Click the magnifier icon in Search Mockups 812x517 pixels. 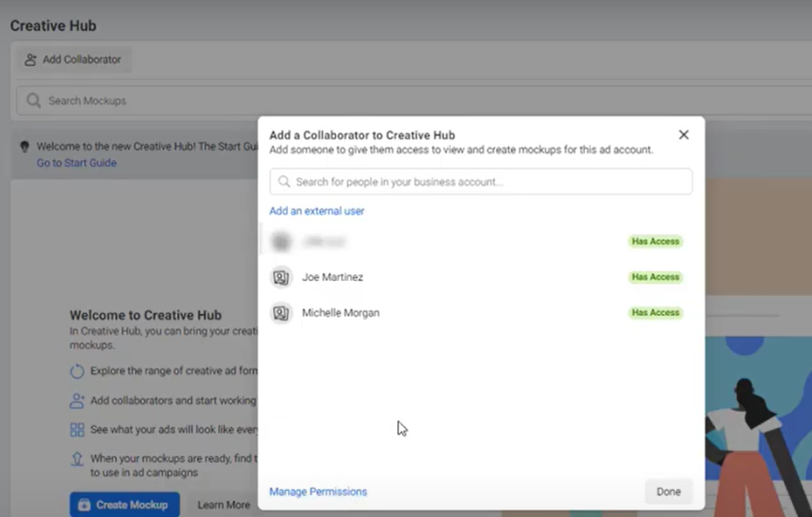click(x=34, y=101)
